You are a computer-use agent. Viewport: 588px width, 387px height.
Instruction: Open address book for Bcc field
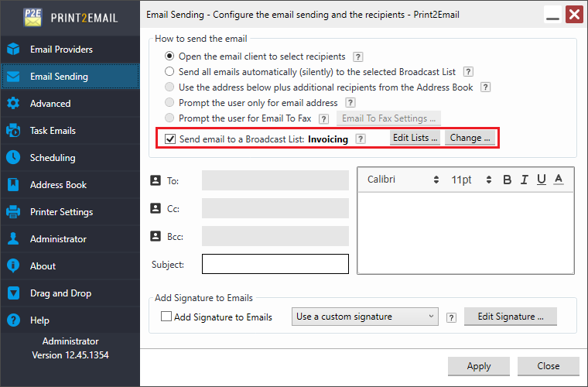[x=156, y=236]
